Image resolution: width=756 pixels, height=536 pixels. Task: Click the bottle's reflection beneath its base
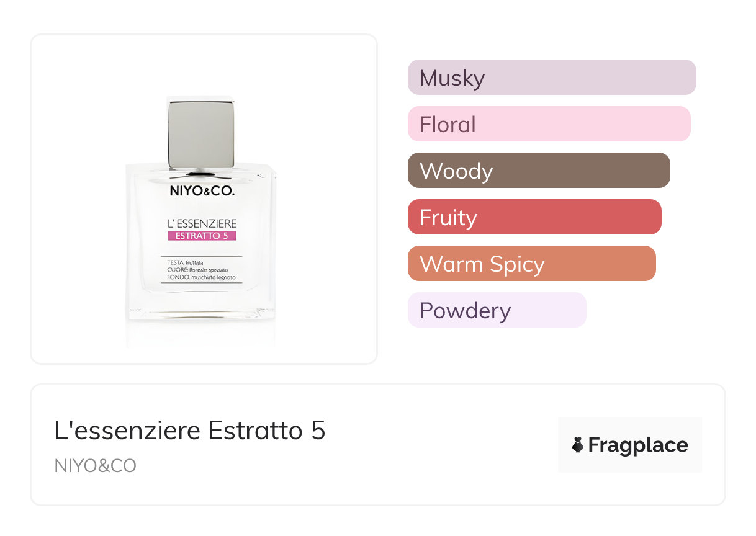click(x=200, y=334)
